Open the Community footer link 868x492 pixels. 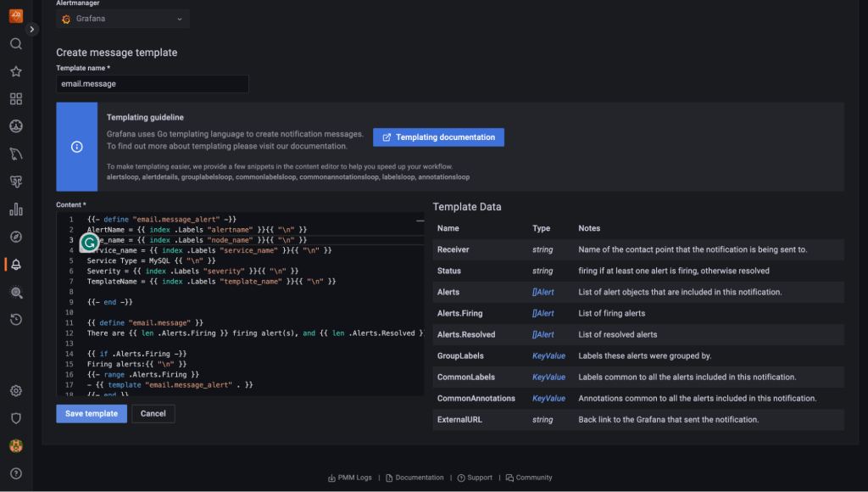(x=529, y=478)
